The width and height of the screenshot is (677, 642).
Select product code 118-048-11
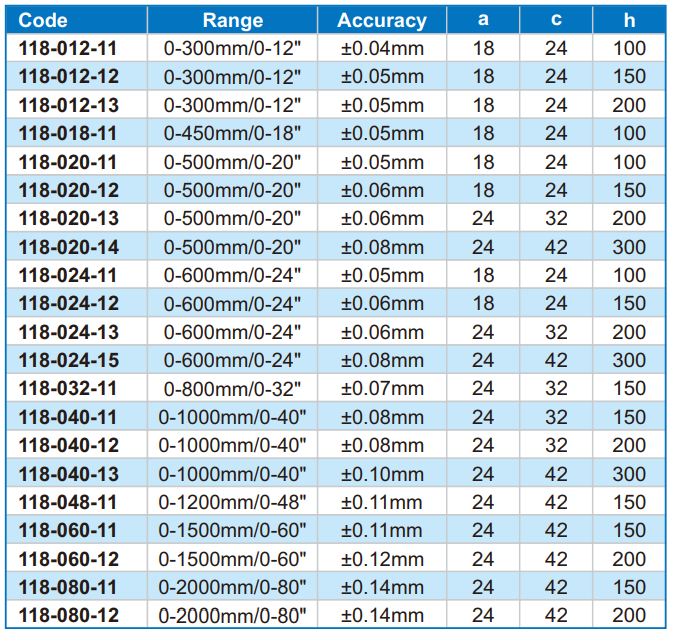pos(68,503)
